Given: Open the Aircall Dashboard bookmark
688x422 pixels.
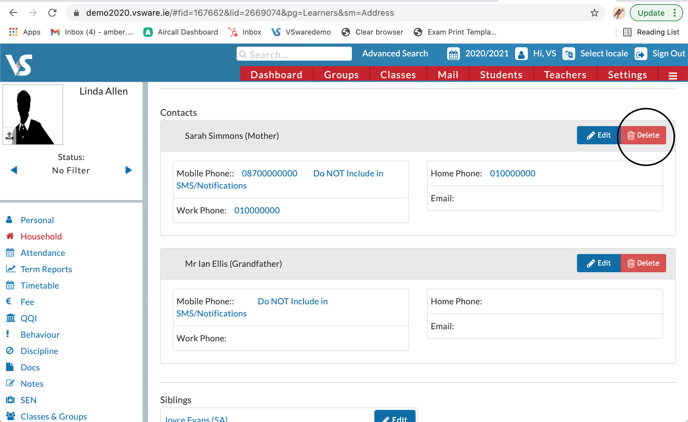Looking at the screenshot, I should point(181,32).
